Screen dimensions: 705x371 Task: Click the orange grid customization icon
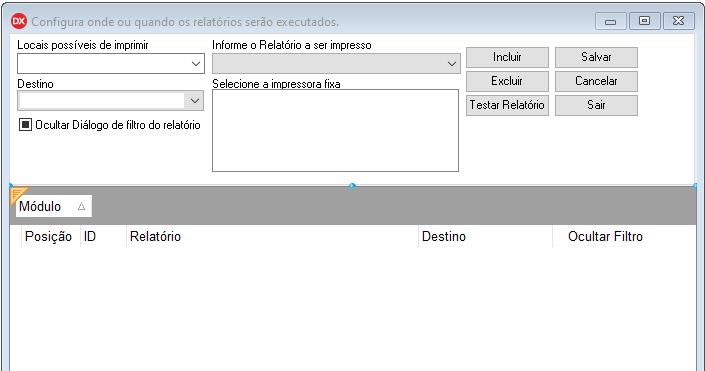coord(18,195)
